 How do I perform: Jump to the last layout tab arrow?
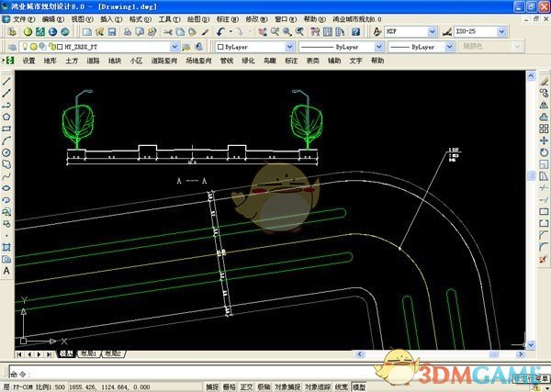click(x=50, y=354)
